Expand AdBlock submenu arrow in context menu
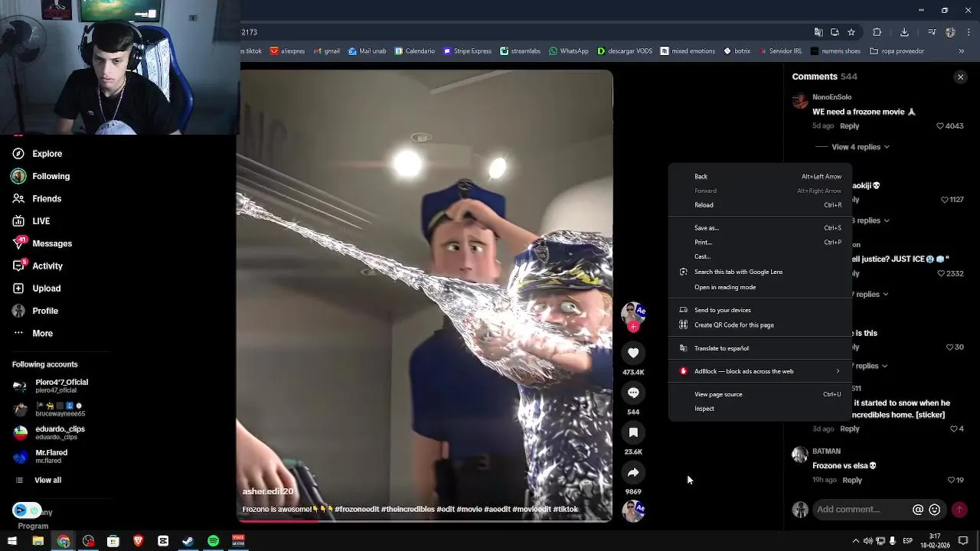The width and height of the screenshot is (980, 551). pyautogui.click(x=838, y=371)
